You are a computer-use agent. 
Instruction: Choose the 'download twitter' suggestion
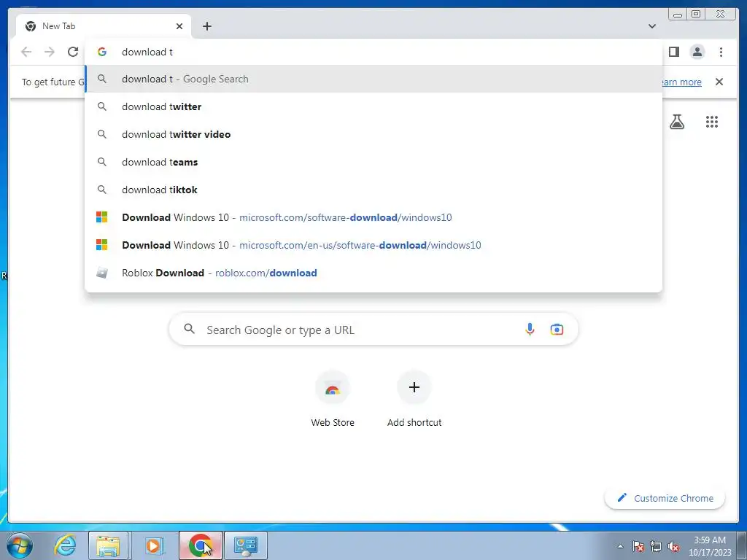pos(373,106)
